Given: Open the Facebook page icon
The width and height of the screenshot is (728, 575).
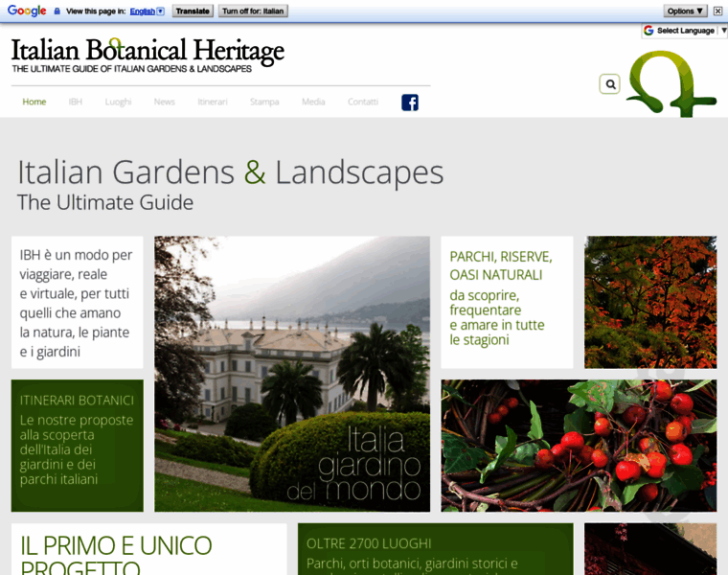Looking at the screenshot, I should pos(410,103).
